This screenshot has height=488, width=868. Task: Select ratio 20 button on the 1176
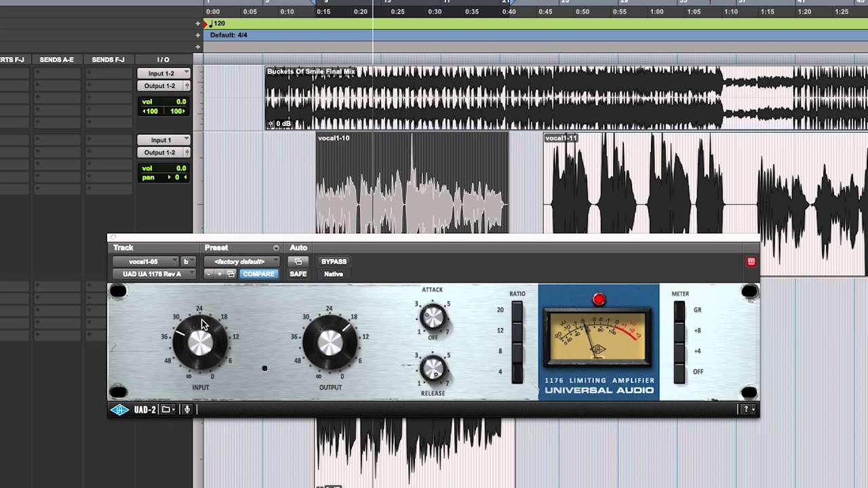[x=517, y=310]
